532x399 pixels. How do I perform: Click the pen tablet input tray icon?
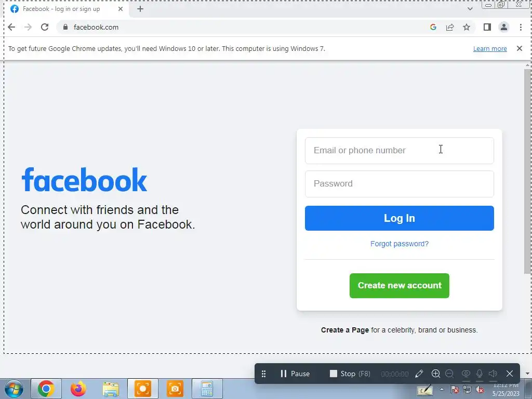[425, 390]
